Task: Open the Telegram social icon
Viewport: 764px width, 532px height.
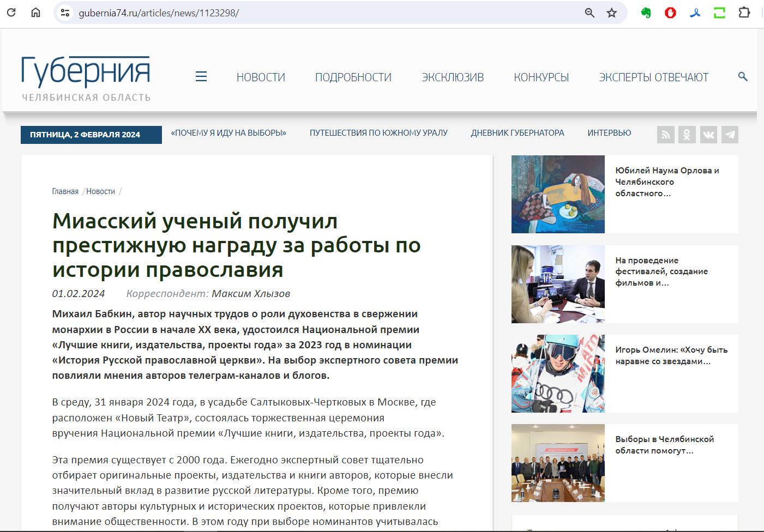Action: point(730,135)
